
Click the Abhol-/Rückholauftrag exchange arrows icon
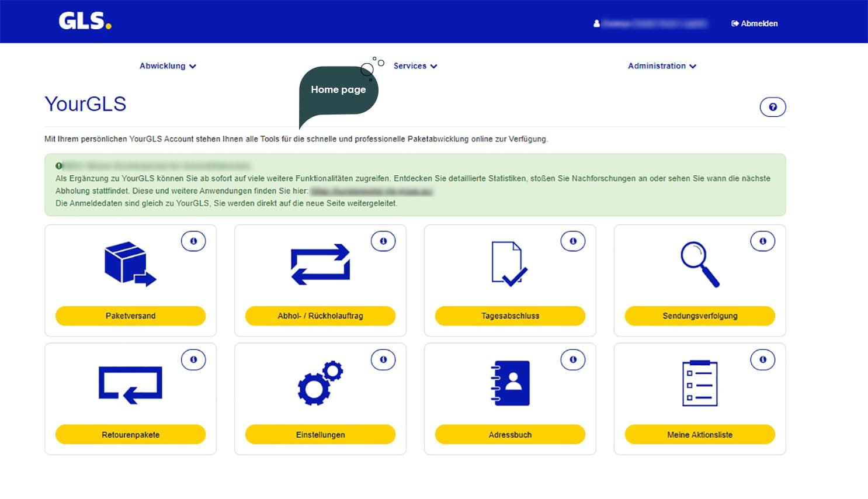(320, 264)
